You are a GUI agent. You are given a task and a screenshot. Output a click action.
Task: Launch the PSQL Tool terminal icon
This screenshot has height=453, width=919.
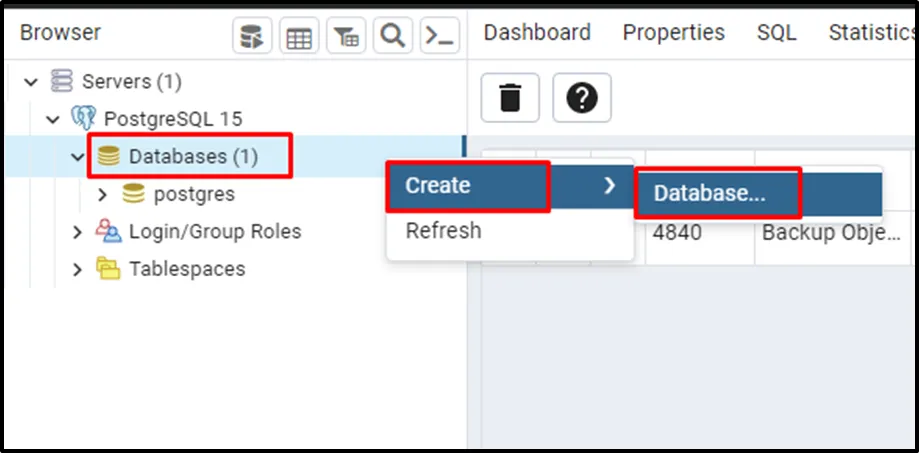tap(439, 37)
